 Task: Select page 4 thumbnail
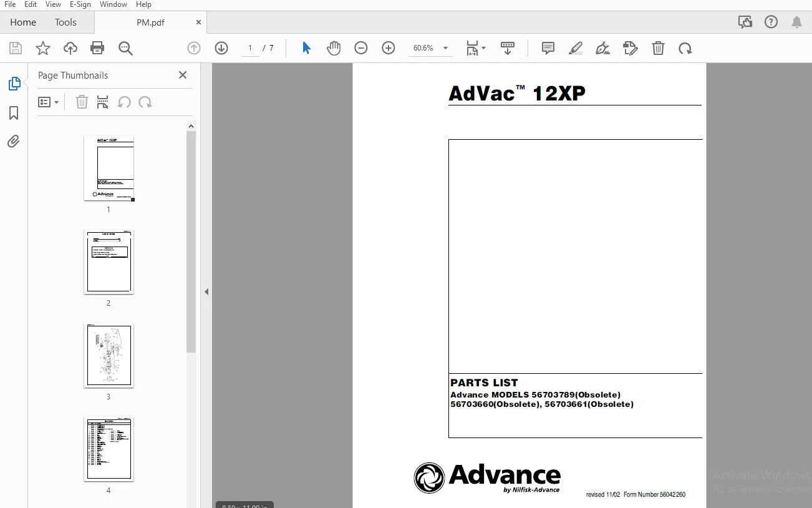(109, 449)
